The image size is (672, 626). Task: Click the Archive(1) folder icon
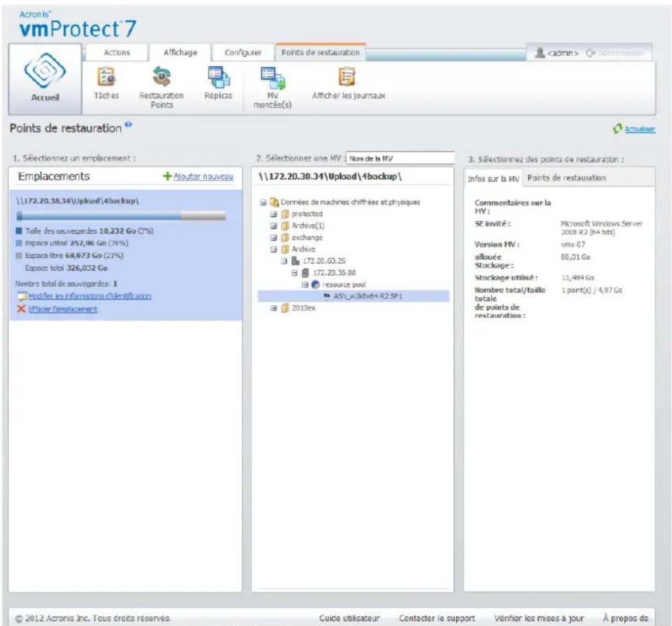(x=285, y=226)
